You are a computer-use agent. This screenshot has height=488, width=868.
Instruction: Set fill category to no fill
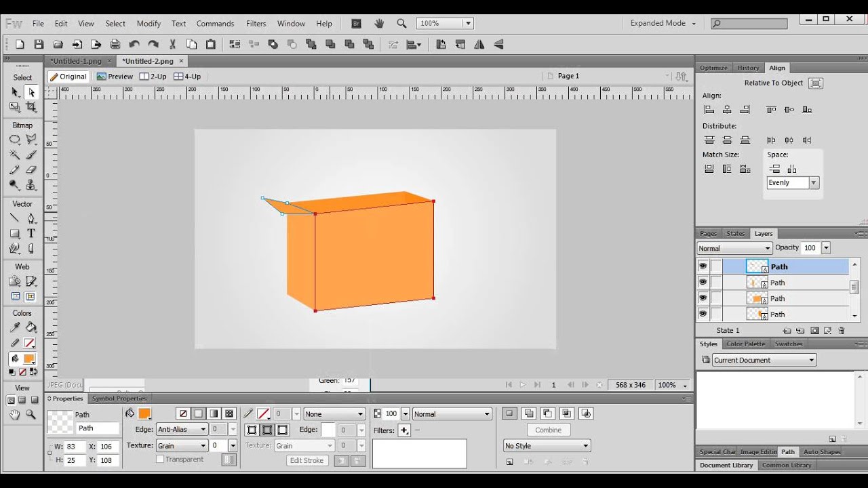point(182,413)
